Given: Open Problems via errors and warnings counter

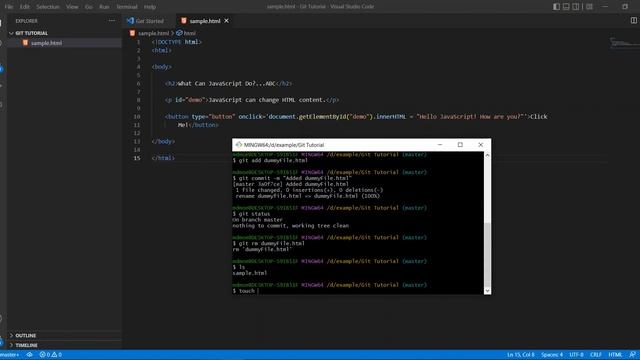Looking at the screenshot, I should pos(51,355).
